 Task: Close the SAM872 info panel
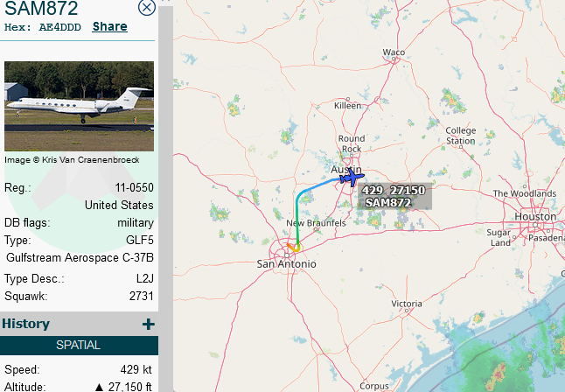[147, 7]
